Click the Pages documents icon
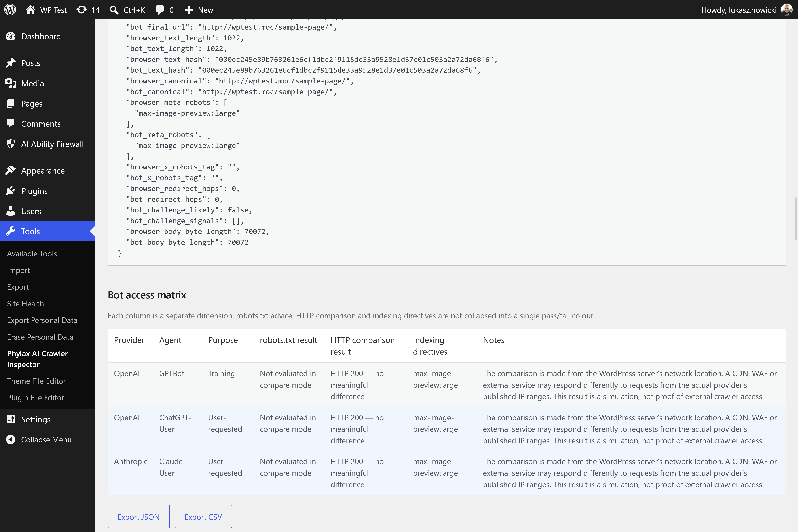The height and width of the screenshot is (532, 798). (x=11, y=103)
